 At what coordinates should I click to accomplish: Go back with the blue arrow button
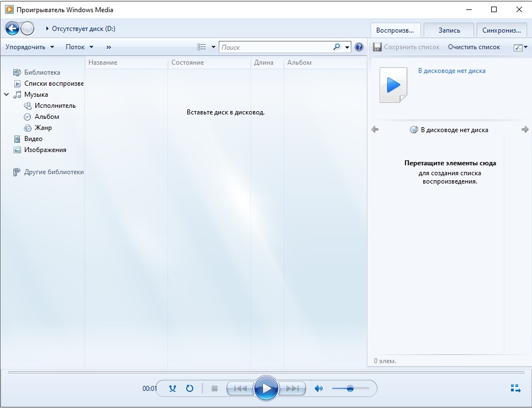pyautogui.click(x=12, y=29)
